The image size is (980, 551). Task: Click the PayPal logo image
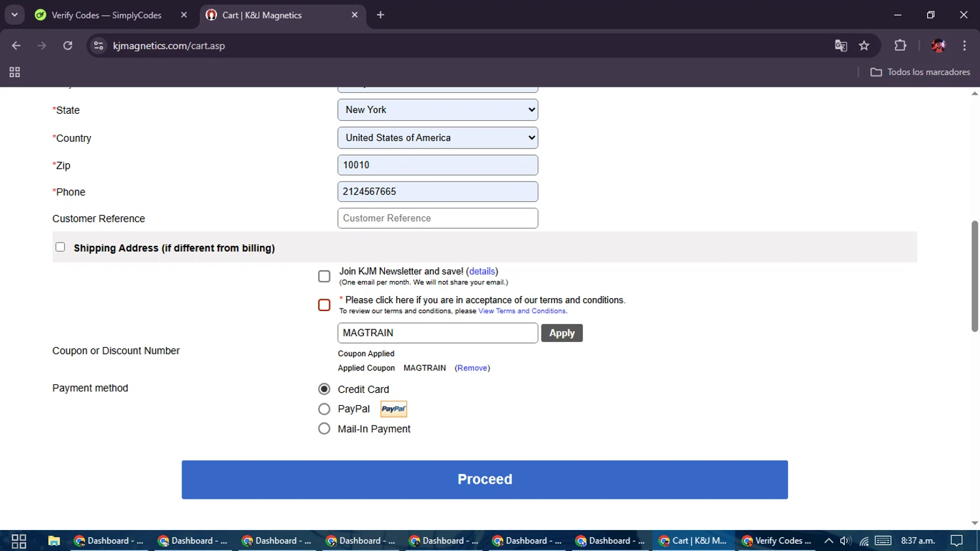coord(394,409)
